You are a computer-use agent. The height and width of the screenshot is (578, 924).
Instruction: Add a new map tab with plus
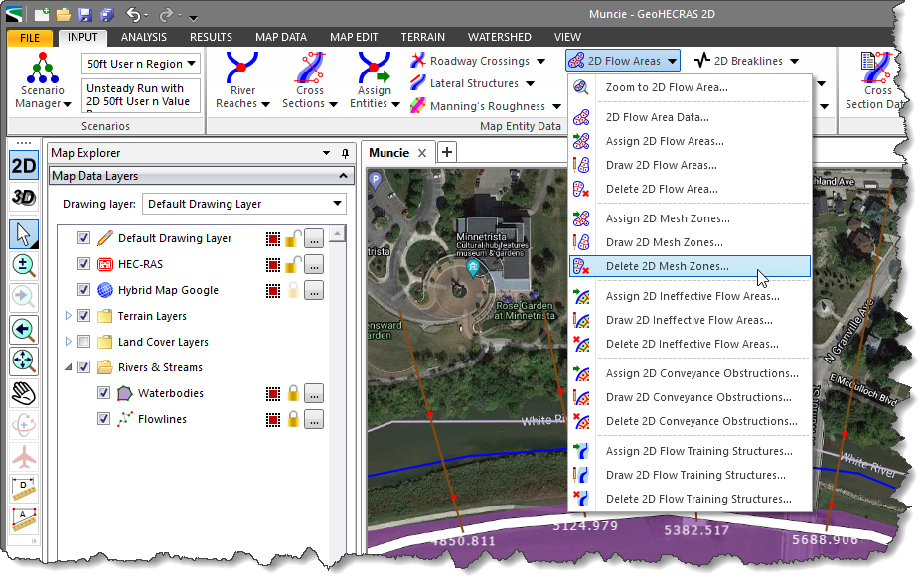447,152
